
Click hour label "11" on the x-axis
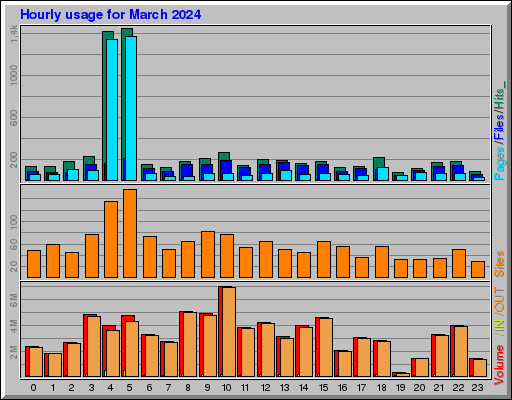tap(245, 388)
